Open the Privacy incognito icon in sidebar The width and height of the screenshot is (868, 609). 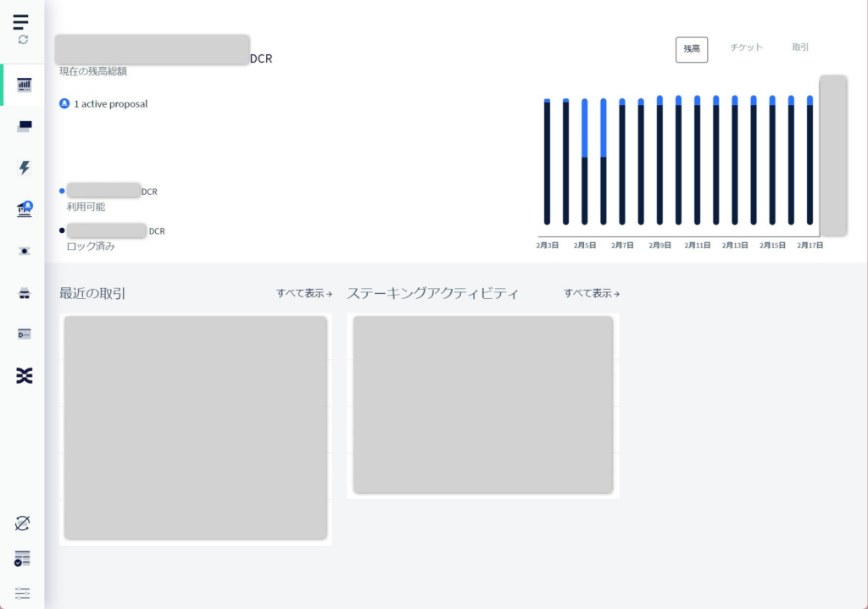click(x=25, y=293)
